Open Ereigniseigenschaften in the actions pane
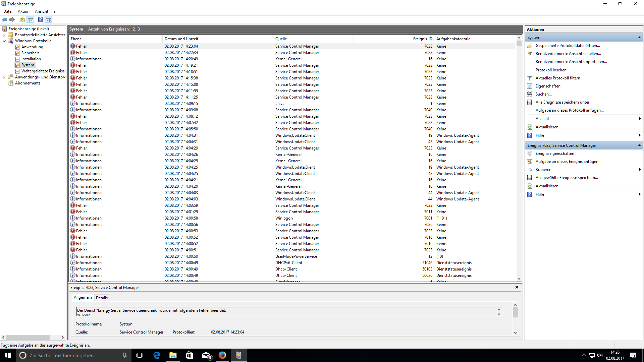 (554, 154)
